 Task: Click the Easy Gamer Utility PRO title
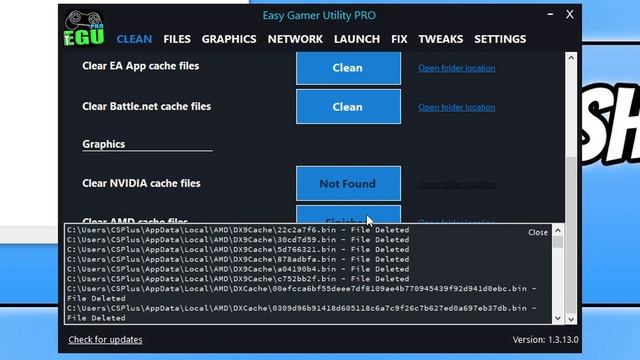coord(319,16)
